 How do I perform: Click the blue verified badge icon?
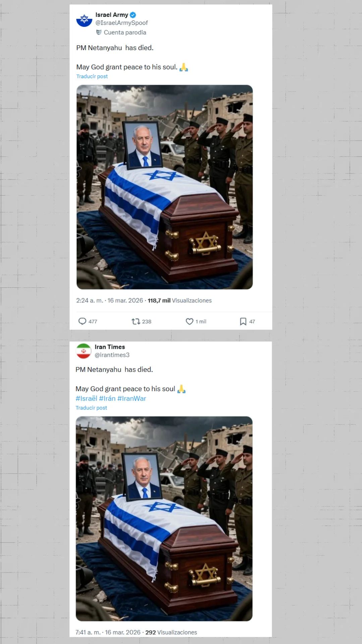(133, 15)
